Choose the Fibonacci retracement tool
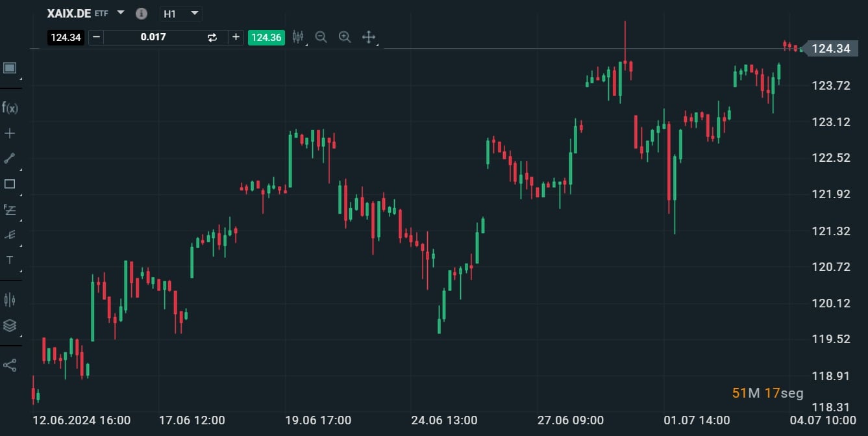This screenshot has height=436, width=868. 10,209
